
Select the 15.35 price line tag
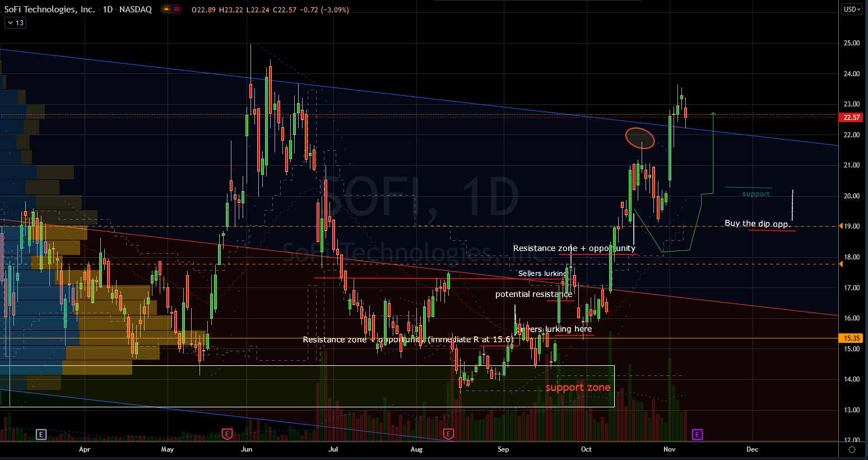coord(851,338)
